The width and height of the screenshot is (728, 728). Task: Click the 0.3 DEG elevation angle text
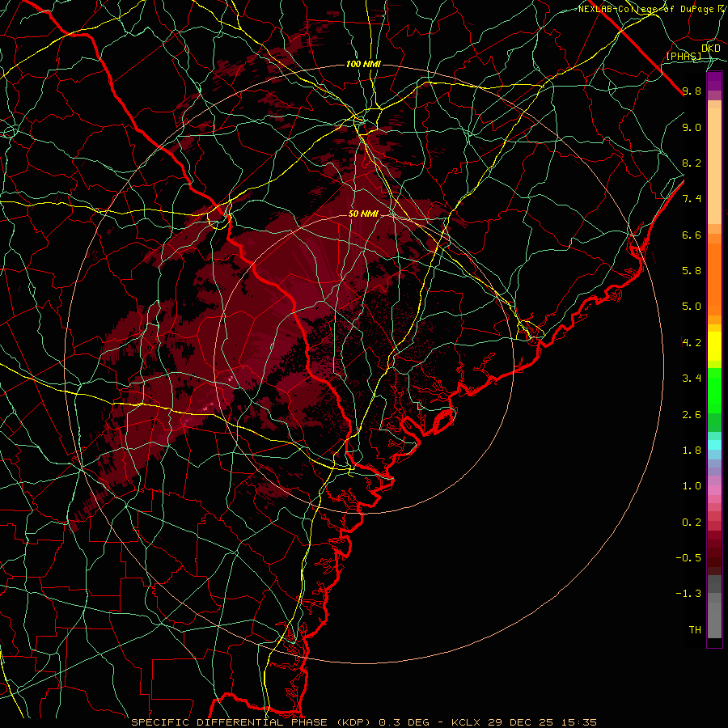406,722
